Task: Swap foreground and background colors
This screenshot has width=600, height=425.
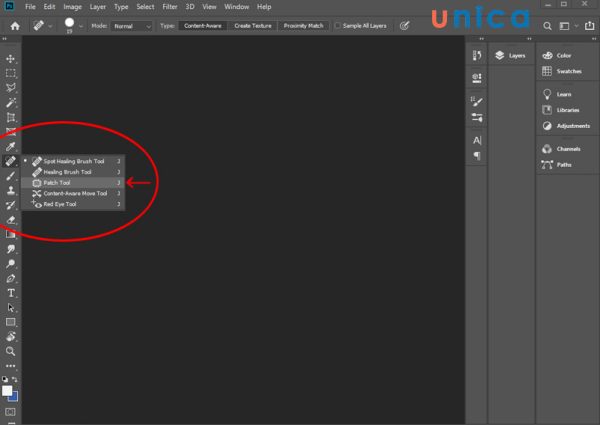Action: pos(15,379)
